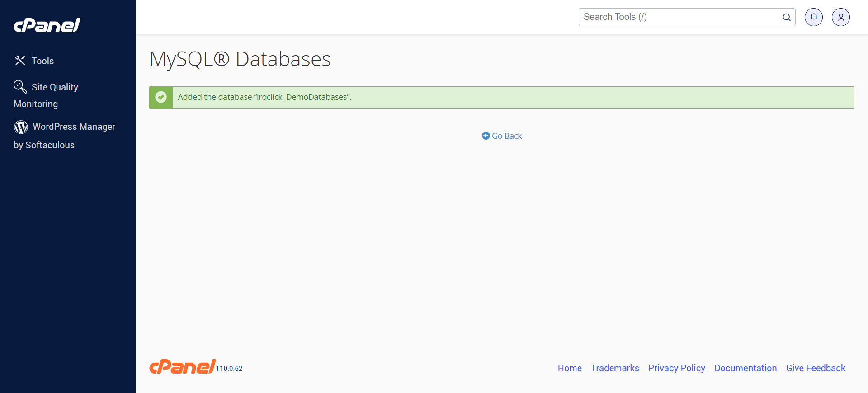Open the Documentation footer link
This screenshot has width=868, height=393.
tap(745, 368)
